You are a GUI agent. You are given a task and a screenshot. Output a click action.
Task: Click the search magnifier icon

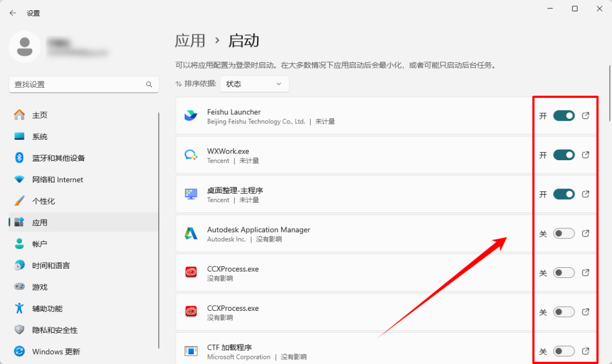click(x=149, y=84)
